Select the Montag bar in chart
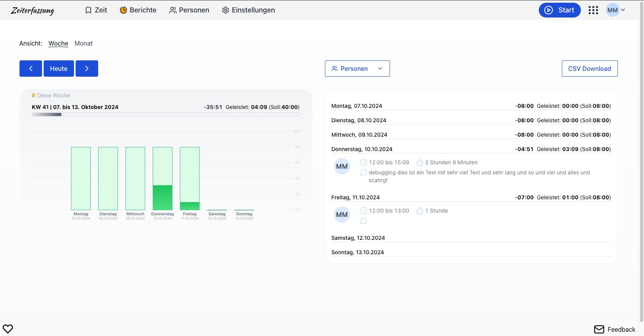The width and height of the screenshot is (644, 336). click(81, 178)
